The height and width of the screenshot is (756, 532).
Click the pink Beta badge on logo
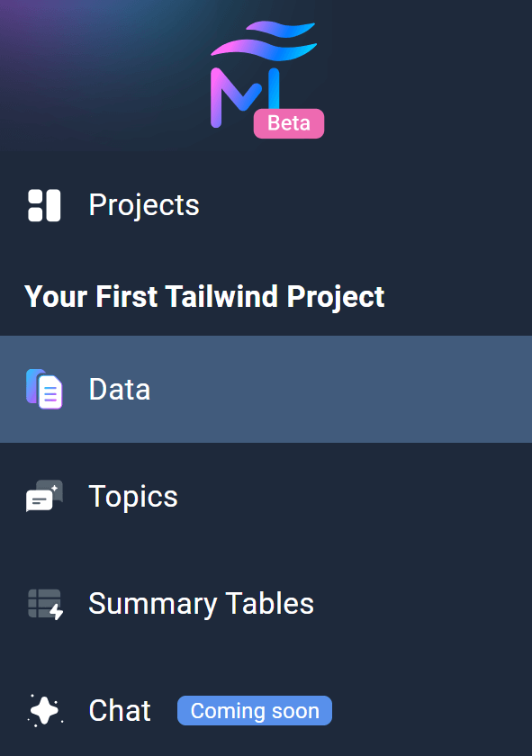tap(288, 123)
